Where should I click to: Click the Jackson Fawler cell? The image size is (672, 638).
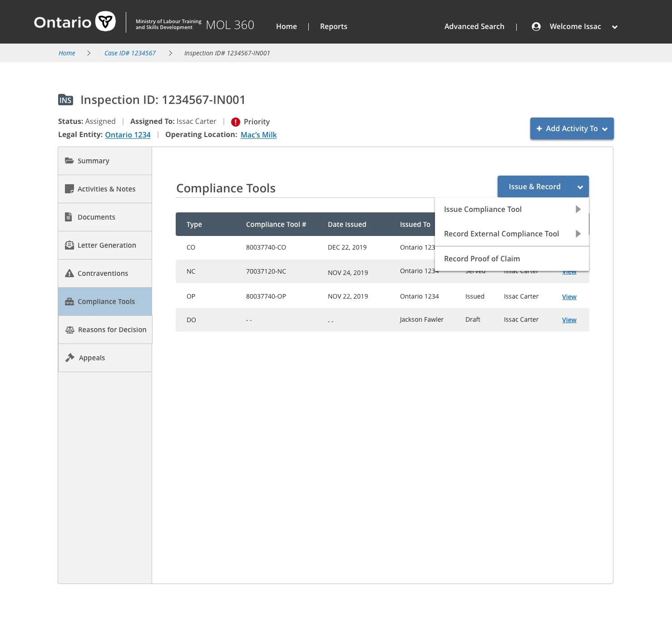click(421, 319)
